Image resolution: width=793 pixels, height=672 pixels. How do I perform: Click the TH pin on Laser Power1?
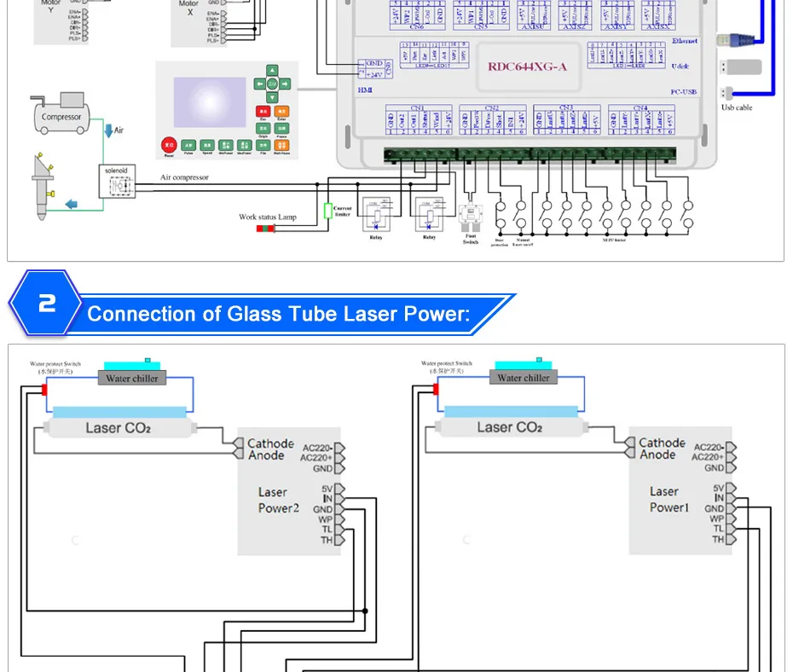(x=731, y=540)
